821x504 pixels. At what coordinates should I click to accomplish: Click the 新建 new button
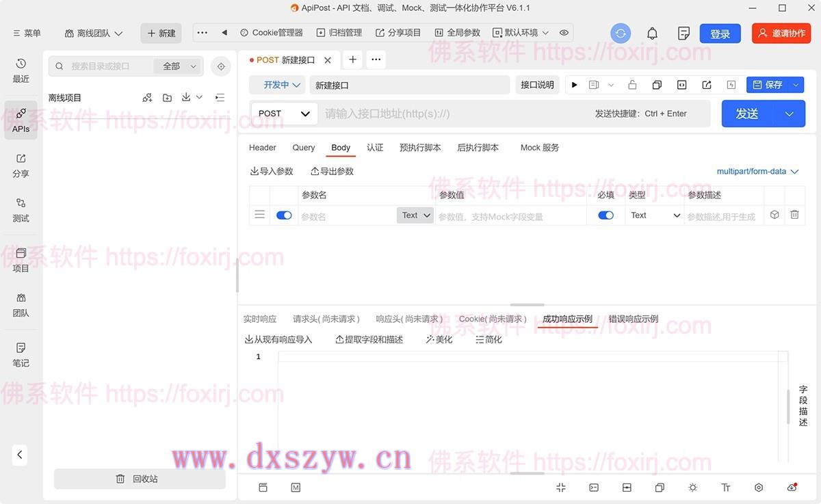pos(161,34)
